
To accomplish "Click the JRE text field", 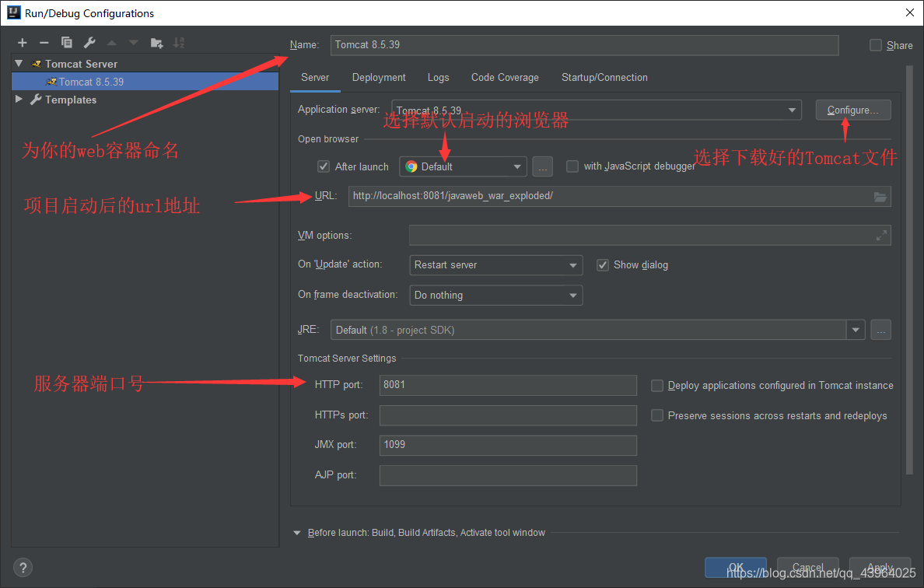I will point(589,330).
